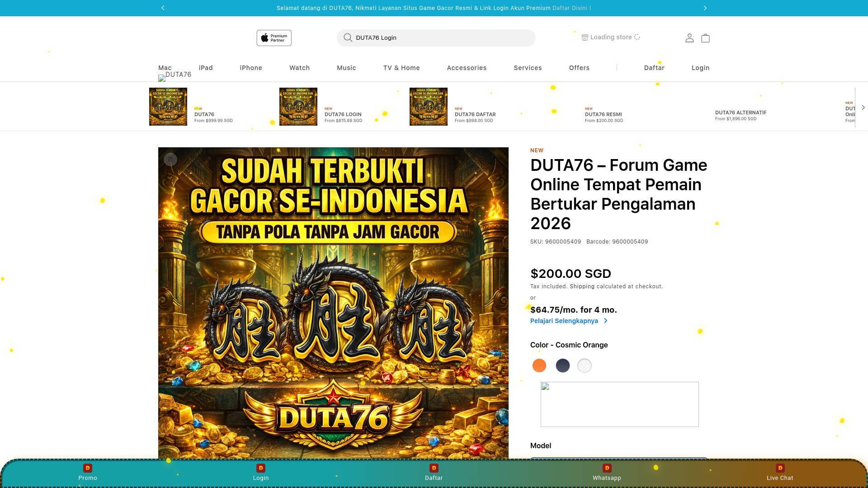The image size is (868, 488).
Task: Click the Pelajari Selengkapnya link
Action: click(x=564, y=321)
